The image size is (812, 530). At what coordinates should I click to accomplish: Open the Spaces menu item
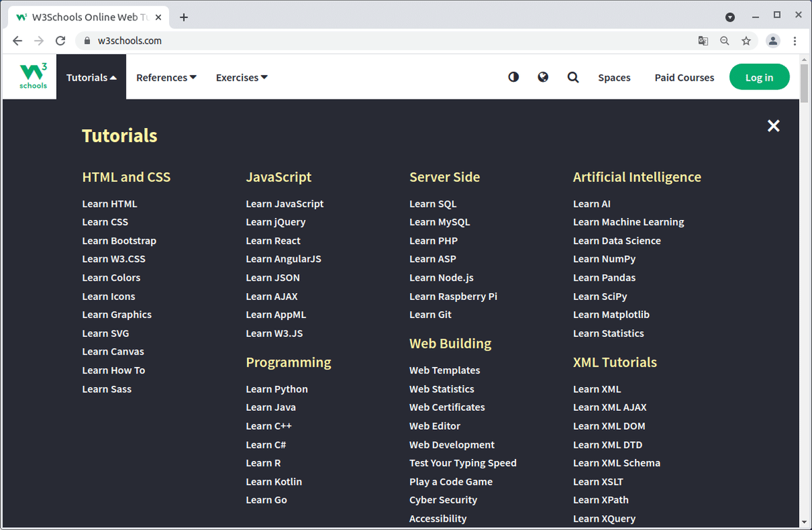point(614,78)
